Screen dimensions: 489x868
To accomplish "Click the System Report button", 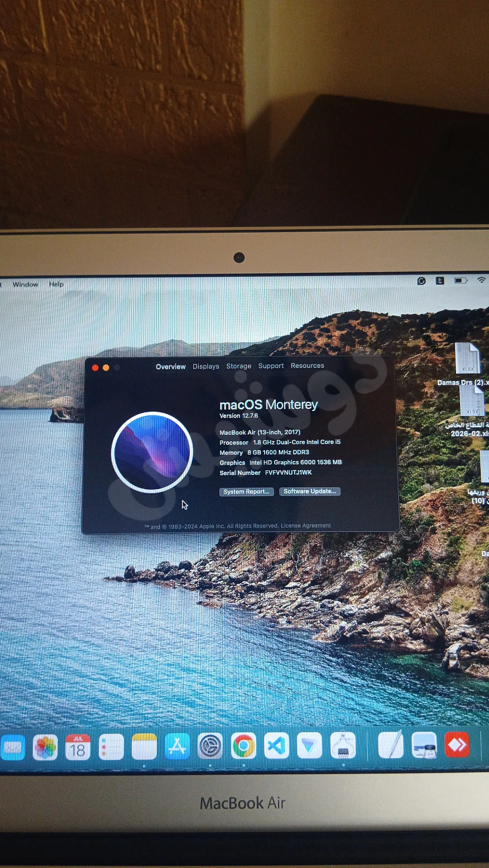I will point(247,492).
